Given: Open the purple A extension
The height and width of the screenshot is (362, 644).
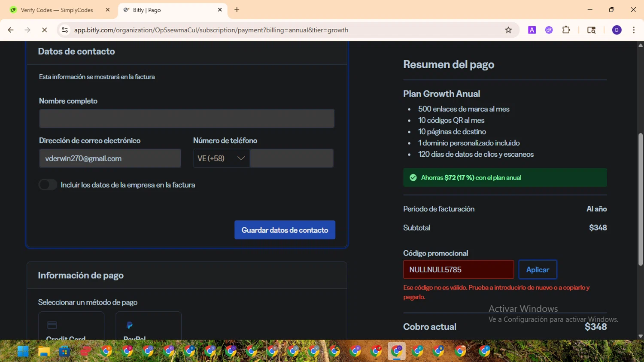Looking at the screenshot, I should [x=532, y=30].
